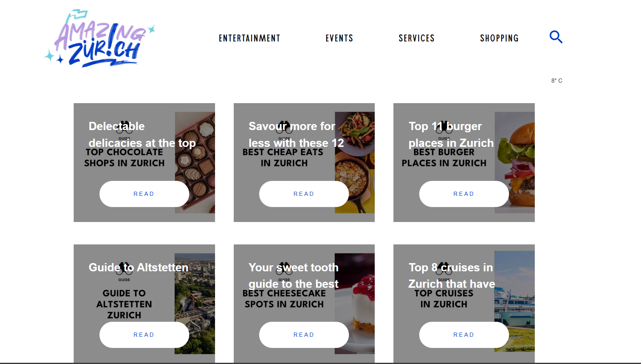The width and height of the screenshot is (641, 364).
Task: Open the Services menu
Action: [416, 38]
